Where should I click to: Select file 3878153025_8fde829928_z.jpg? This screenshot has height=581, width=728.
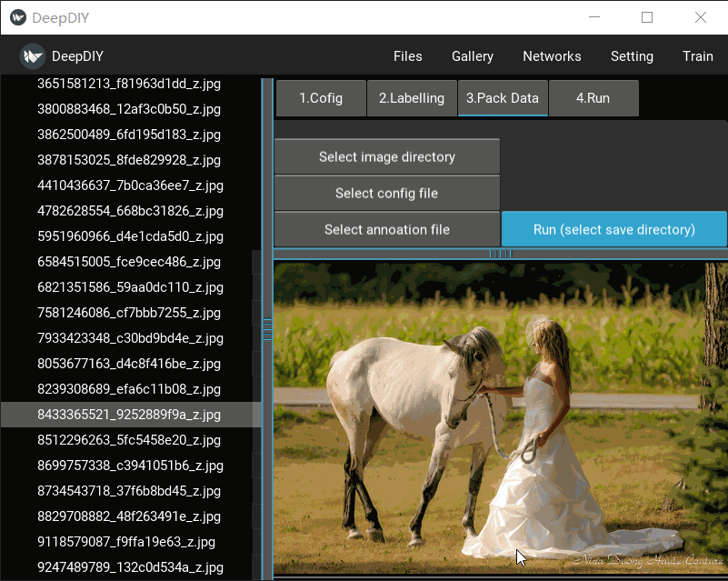pyautogui.click(x=129, y=160)
